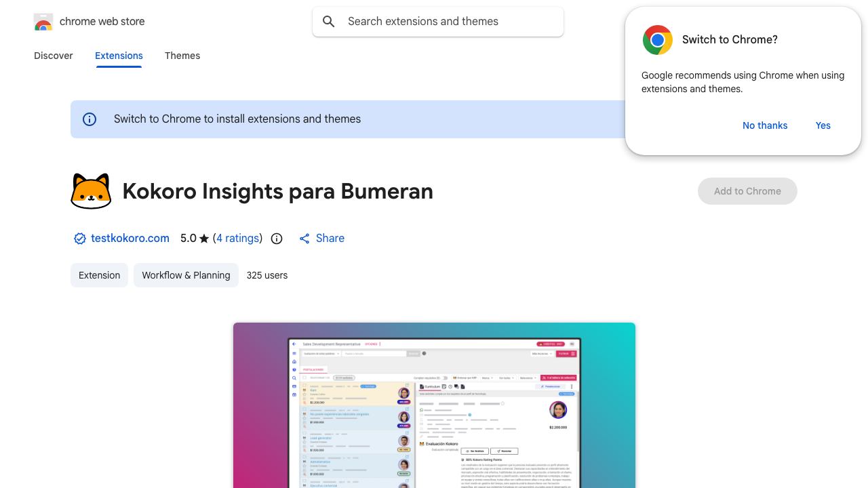Click the Switch to Chrome banner text
This screenshot has height=488, width=868.
(237, 119)
